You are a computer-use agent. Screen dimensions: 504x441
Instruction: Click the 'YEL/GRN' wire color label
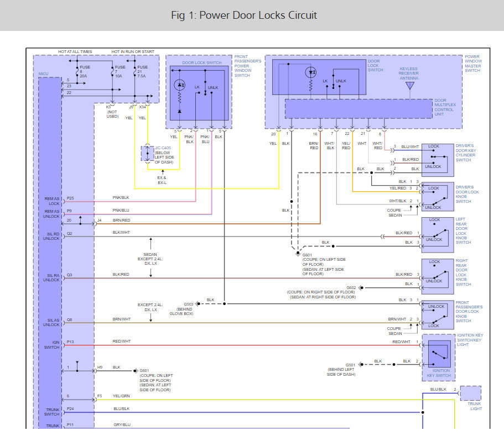[121, 396]
